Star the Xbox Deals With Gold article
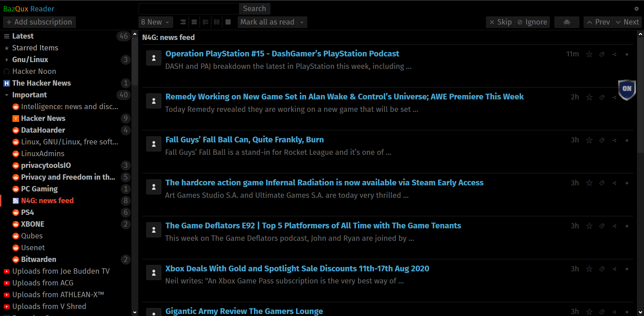 point(589,269)
